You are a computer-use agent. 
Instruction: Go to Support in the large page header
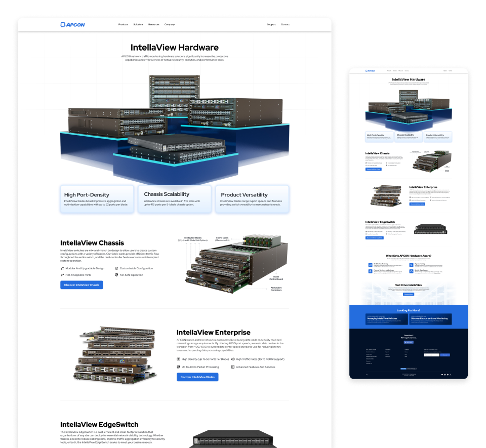click(271, 24)
